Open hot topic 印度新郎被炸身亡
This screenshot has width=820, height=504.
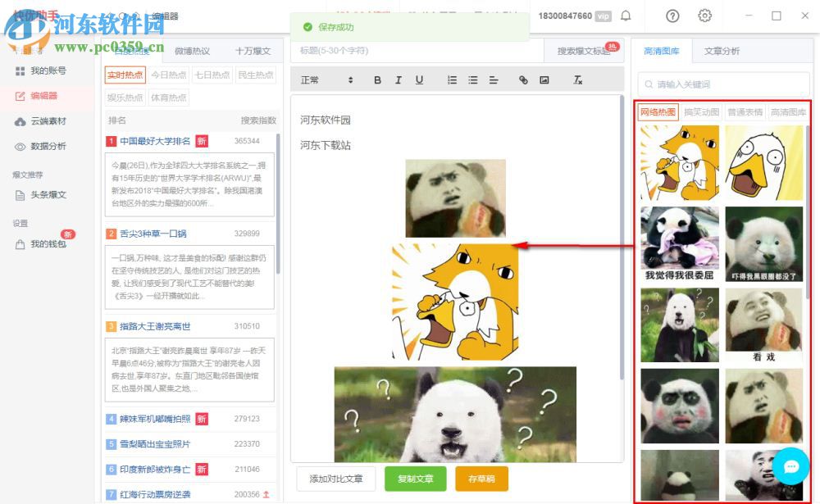coord(155,470)
